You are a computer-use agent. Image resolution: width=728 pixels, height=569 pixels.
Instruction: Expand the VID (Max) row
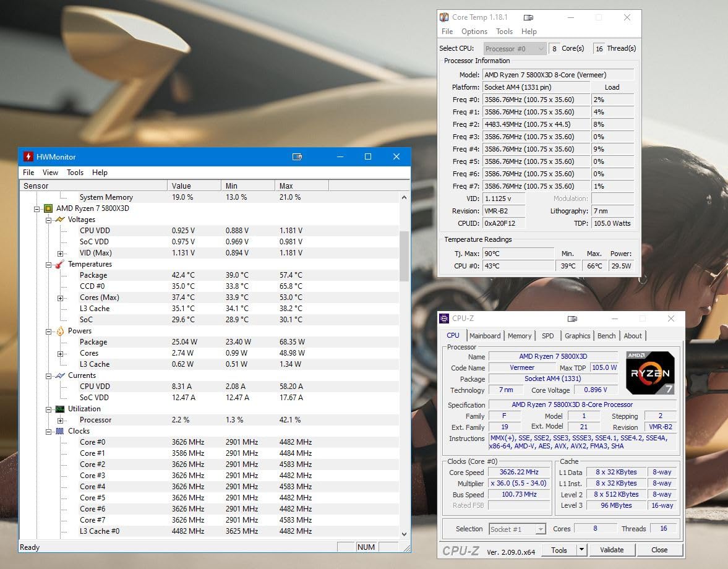[x=60, y=254]
